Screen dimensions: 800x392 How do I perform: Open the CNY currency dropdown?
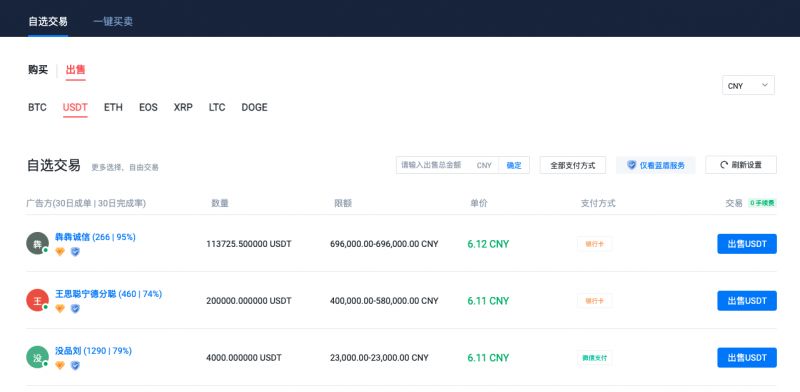[748, 85]
